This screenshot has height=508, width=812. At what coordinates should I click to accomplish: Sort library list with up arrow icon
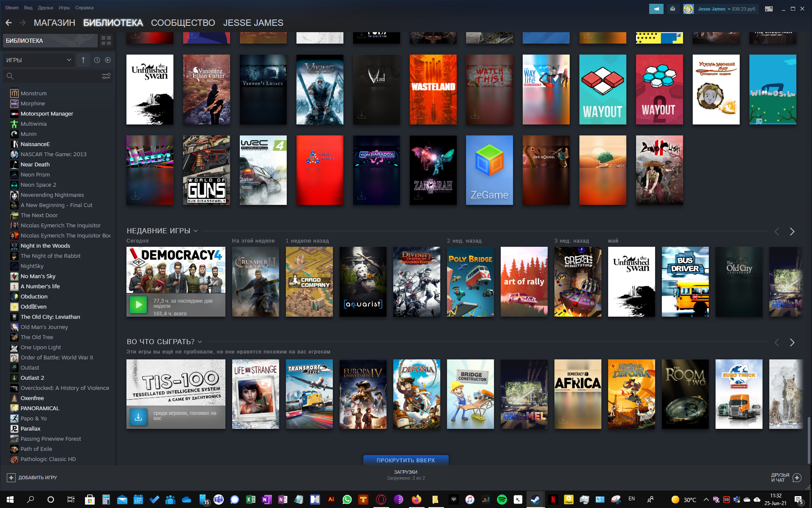(x=83, y=60)
